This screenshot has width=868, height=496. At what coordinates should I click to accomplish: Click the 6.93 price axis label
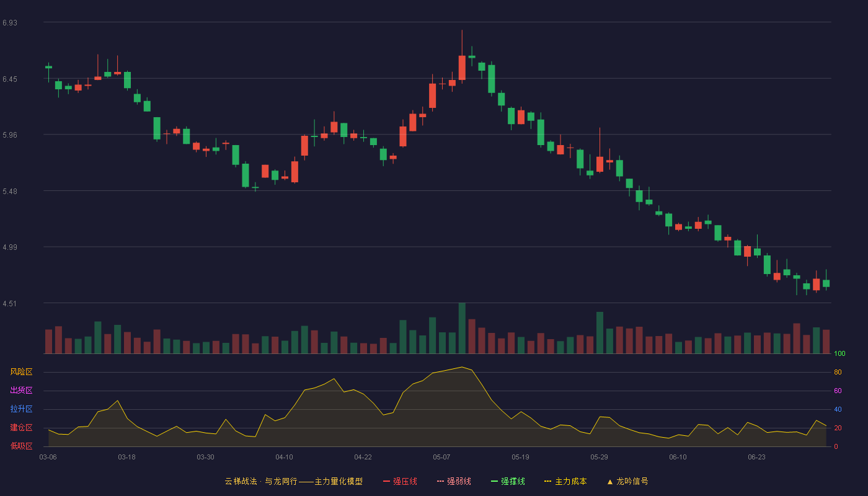(10, 23)
